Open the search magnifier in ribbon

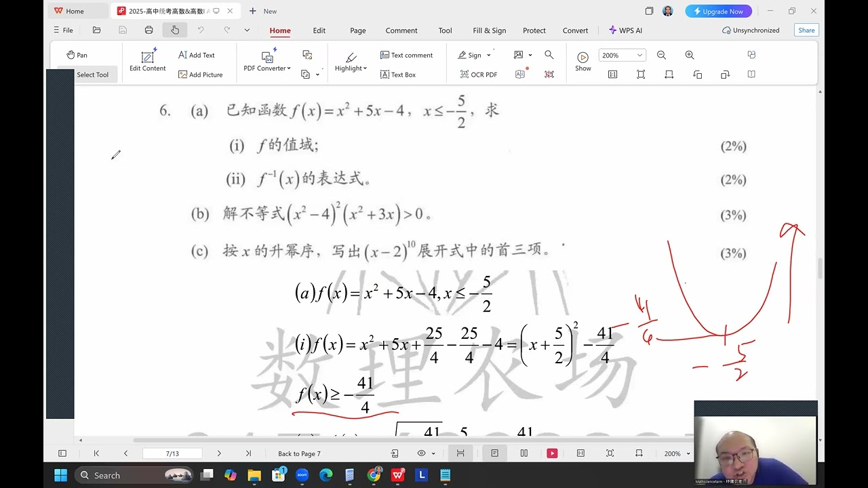[x=549, y=55]
